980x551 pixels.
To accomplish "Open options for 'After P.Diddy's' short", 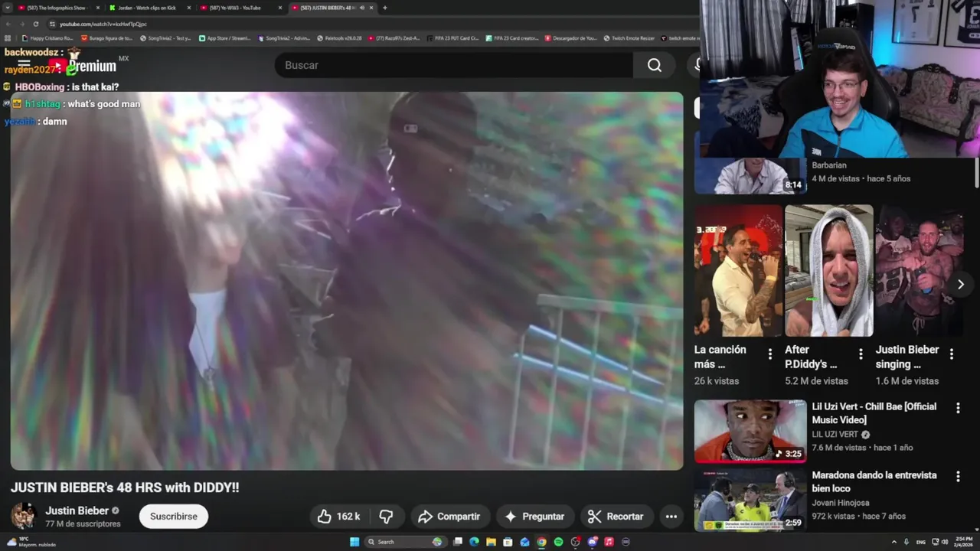I will click(861, 354).
